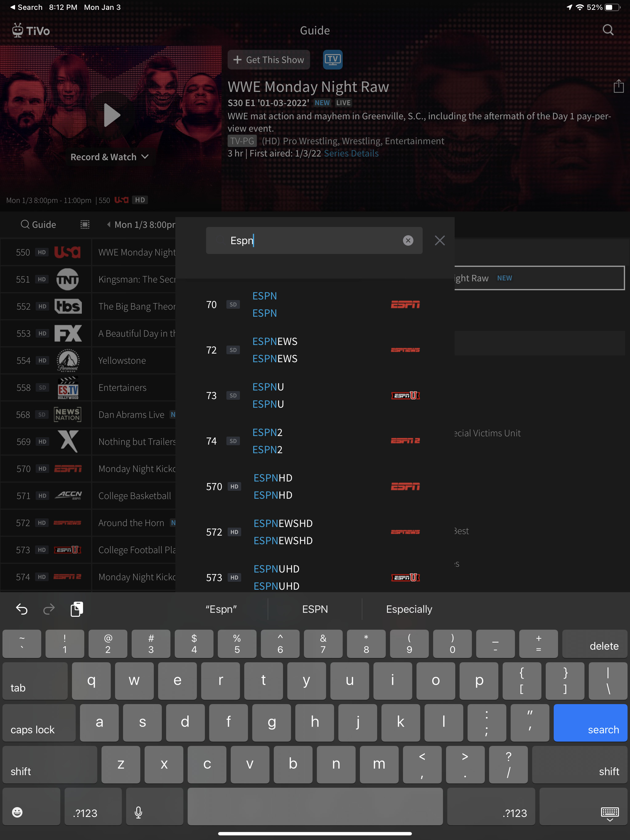Tap the blue TV watch icon
Image resolution: width=630 pixels, height=840 pixels.
pyautogui.click(x=333, y=60)
